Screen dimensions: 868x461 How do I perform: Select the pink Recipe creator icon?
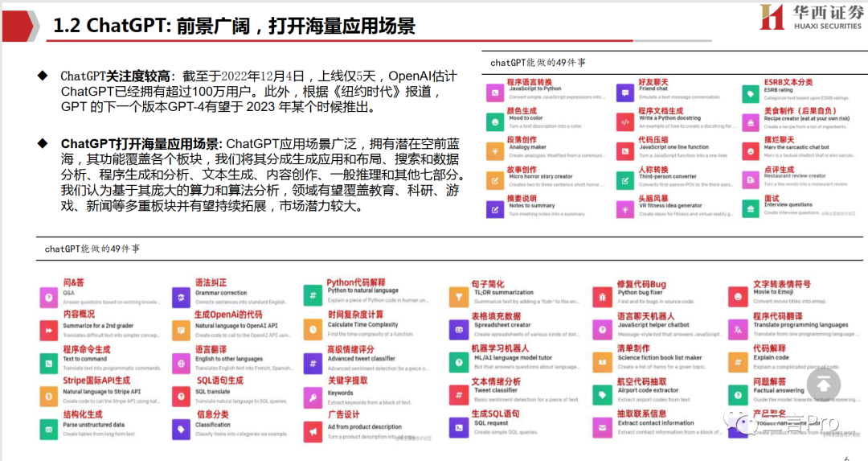pyautogui.click(x=751, y=122)
